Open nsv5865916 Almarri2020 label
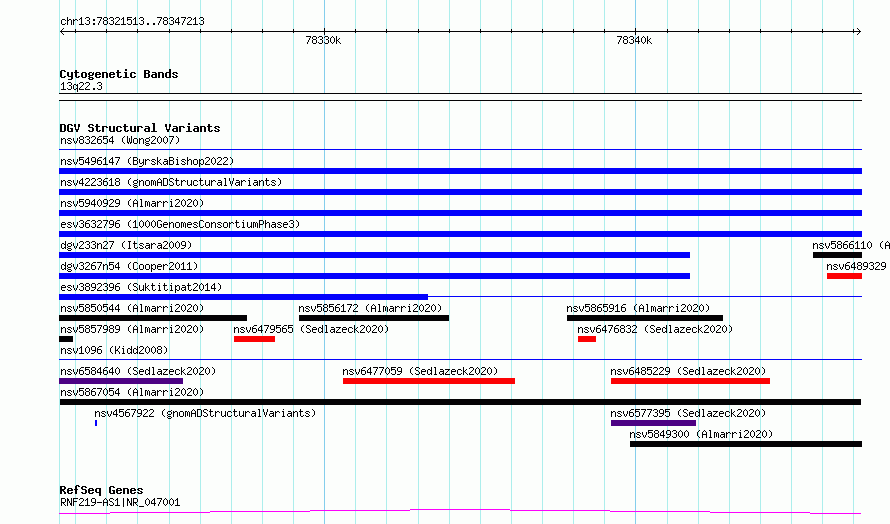 638,308
